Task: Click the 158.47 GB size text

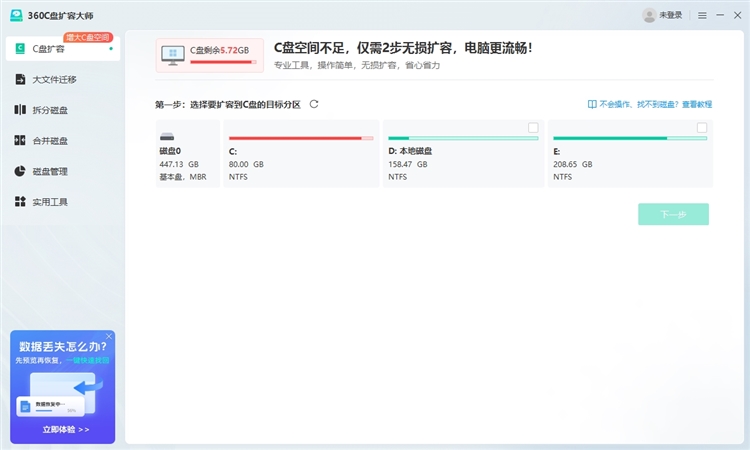Action: click(408, 164)
